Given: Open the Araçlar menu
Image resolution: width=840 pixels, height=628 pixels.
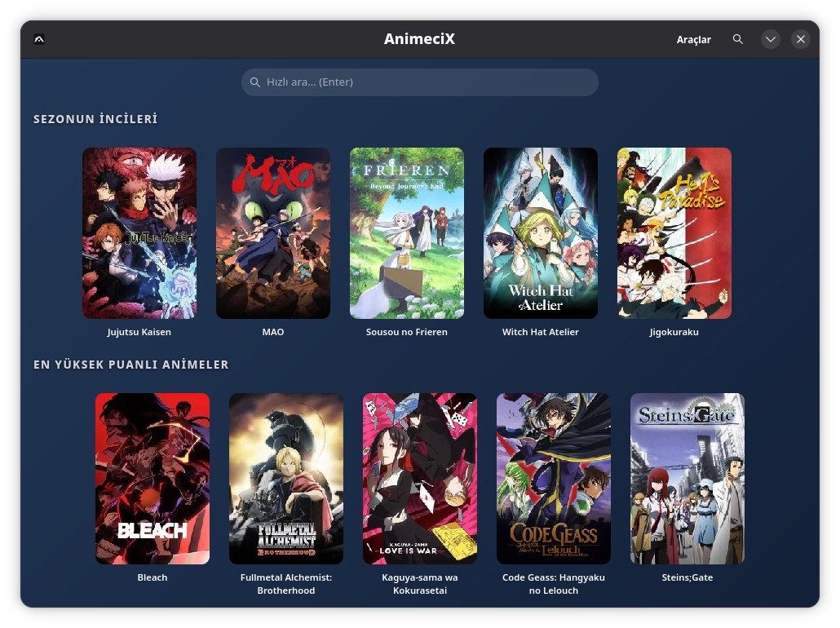Looking at the screenshot, I should 694,40.
